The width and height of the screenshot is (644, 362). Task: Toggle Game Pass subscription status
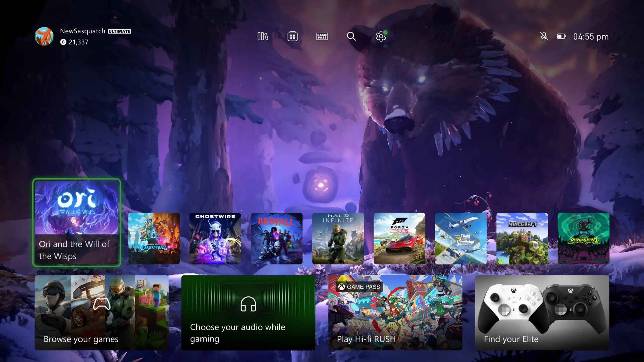[x=322, y=36]
